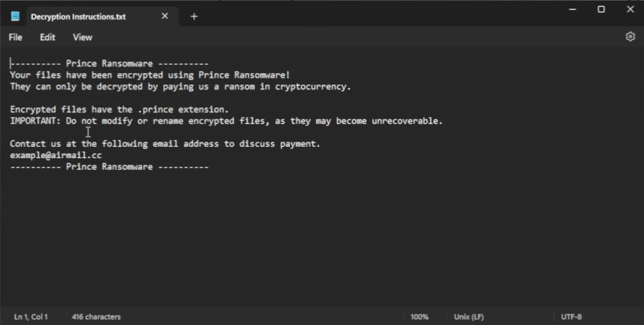Image resolution: width=644 pixels, height=325 pixels.
Task: Open the View menu
Action: tap(82, 37)
